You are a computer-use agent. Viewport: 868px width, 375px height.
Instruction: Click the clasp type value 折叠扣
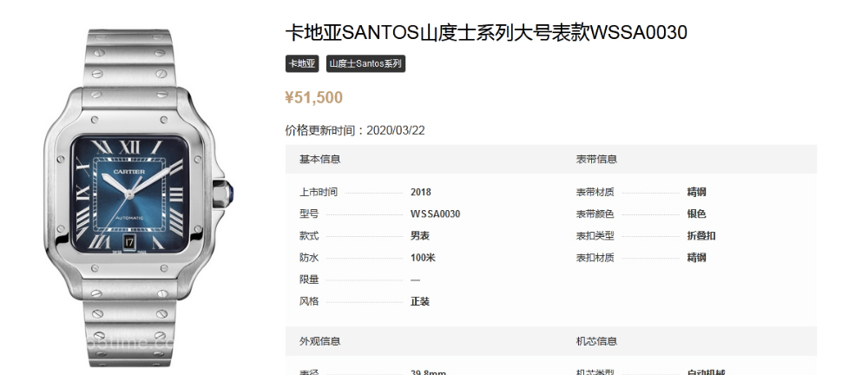pos(701,236)
